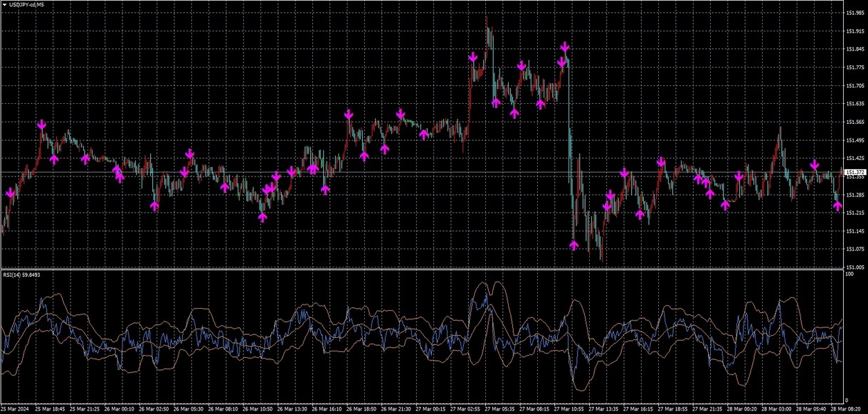The width and height of the screenshot is (868, 414).
Task: Click the 25 Mar 2024 date label
Action: (14, 409)
